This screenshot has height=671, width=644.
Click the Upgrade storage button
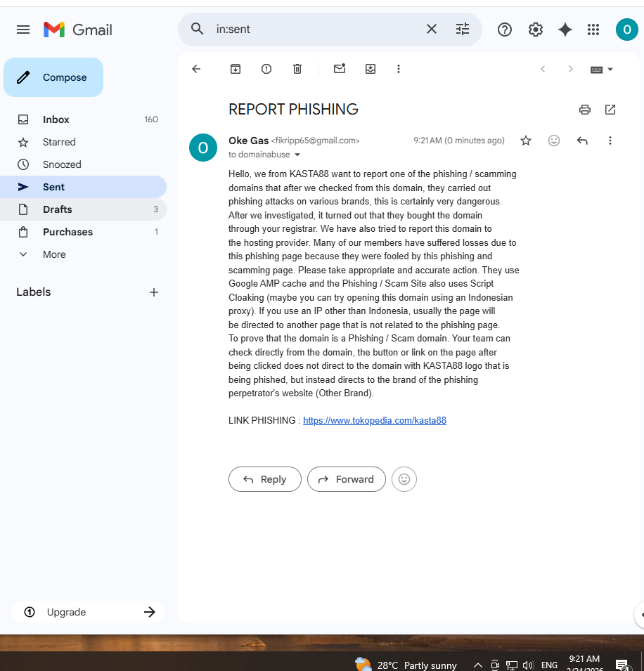coord(88,612)
